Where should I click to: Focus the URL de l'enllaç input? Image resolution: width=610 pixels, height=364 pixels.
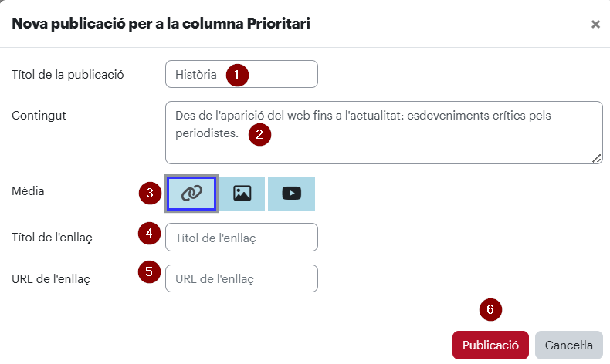point(242,278)
